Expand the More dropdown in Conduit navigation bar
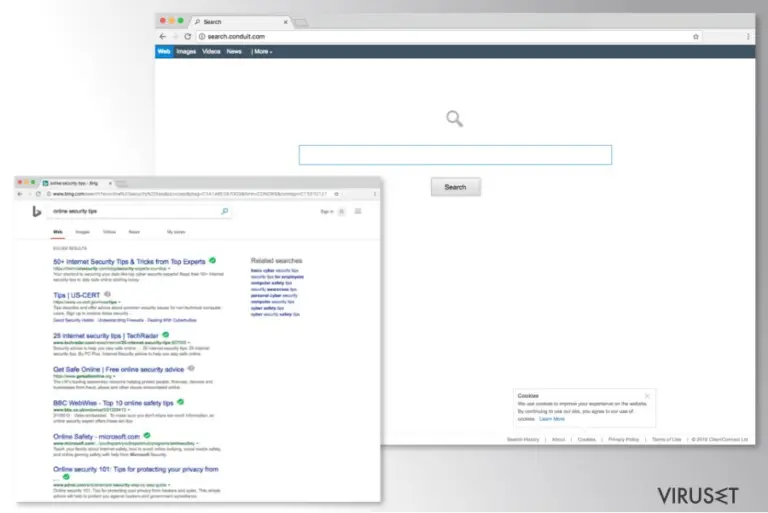The image size is (768, 513). tap(262, 51)
